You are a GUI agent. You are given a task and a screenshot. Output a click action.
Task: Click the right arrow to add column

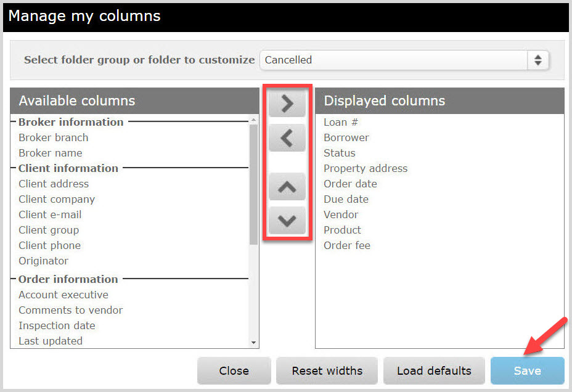(287, 104)
